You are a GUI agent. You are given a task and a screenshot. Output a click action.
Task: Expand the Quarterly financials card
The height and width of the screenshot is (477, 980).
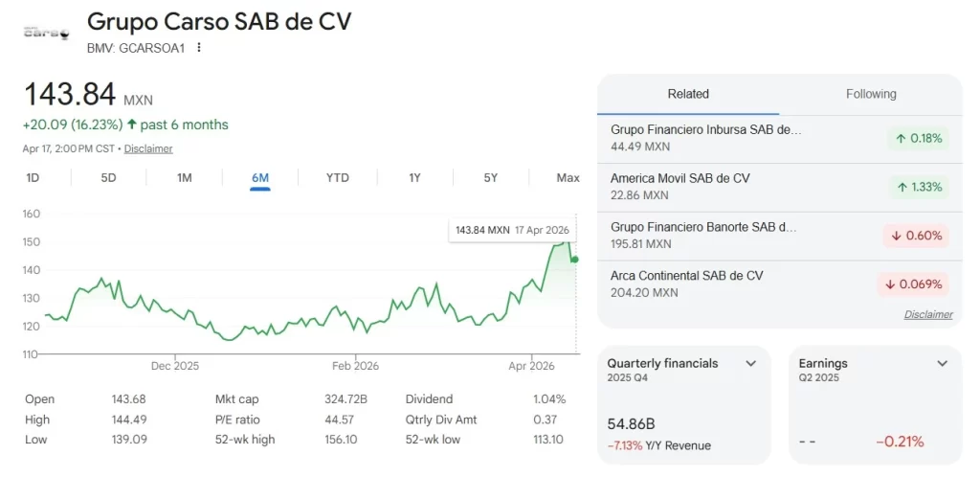click(x=750, y=364)
